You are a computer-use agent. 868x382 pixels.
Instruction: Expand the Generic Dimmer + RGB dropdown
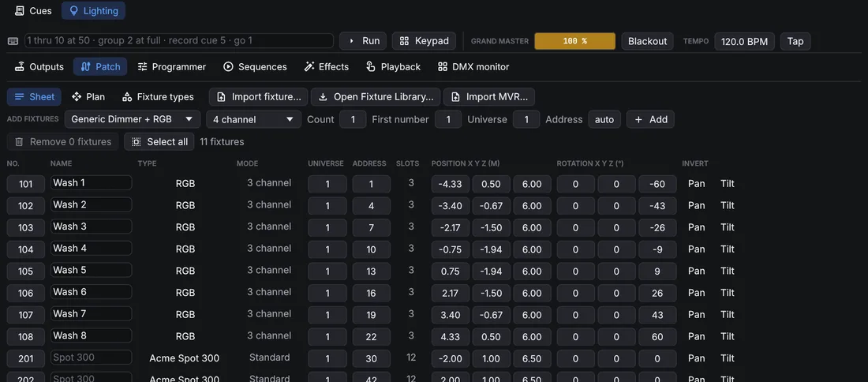click(133, 119)
